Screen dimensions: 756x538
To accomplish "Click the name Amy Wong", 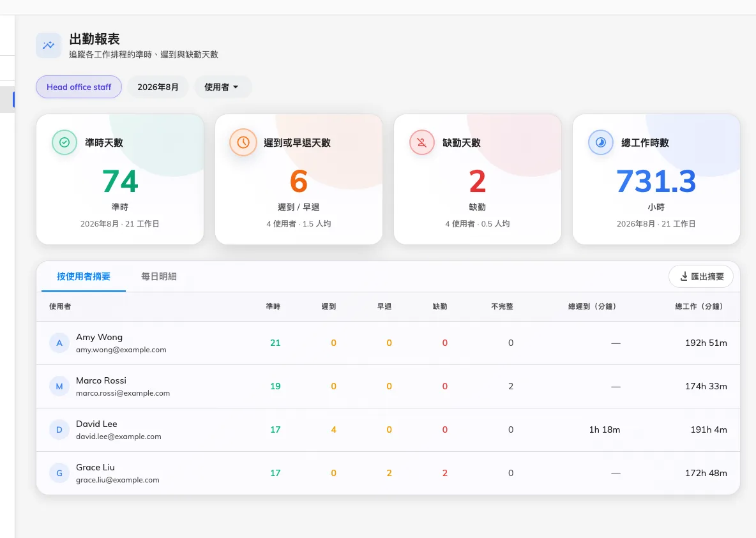I will tap(100, 338).
